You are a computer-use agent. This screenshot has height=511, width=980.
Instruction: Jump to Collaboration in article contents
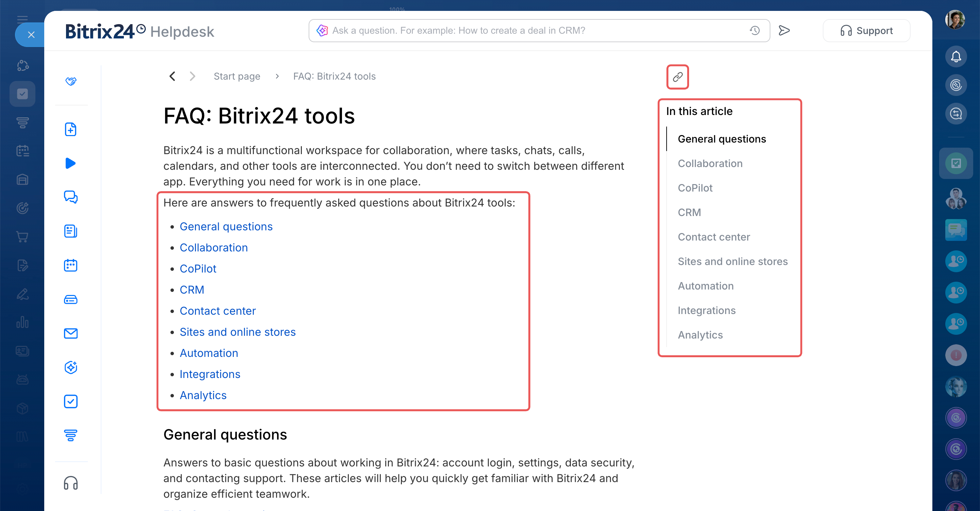[x=710, y=164]
